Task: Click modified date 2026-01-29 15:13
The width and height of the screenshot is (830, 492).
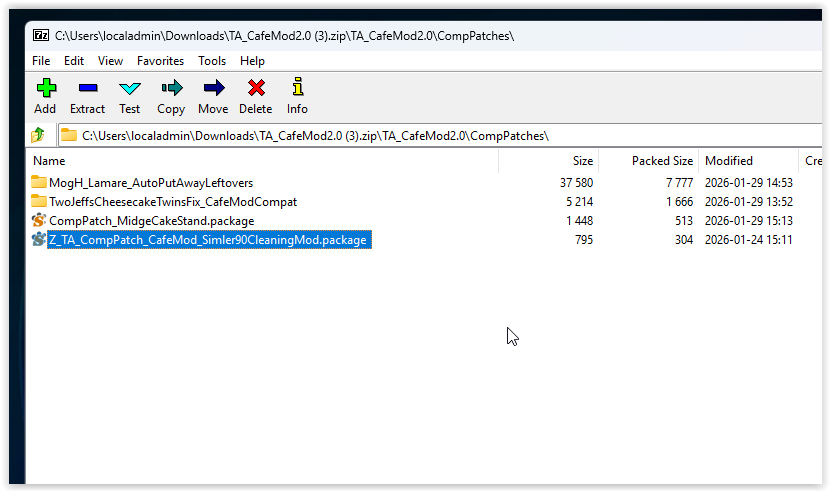Action: [x=748, y=221]
